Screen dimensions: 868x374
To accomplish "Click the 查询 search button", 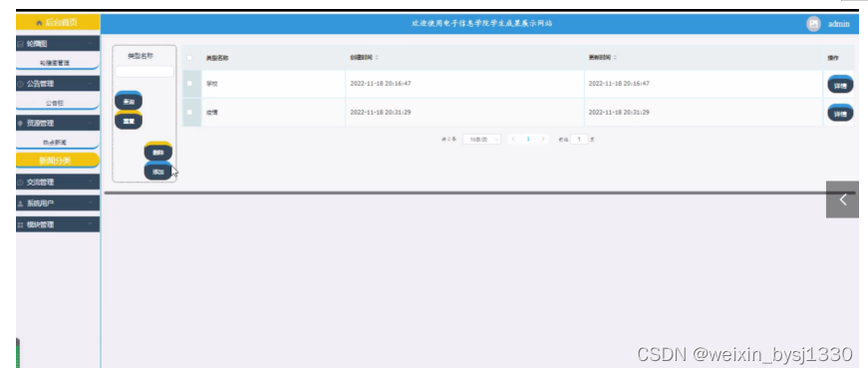I will 129,101.
